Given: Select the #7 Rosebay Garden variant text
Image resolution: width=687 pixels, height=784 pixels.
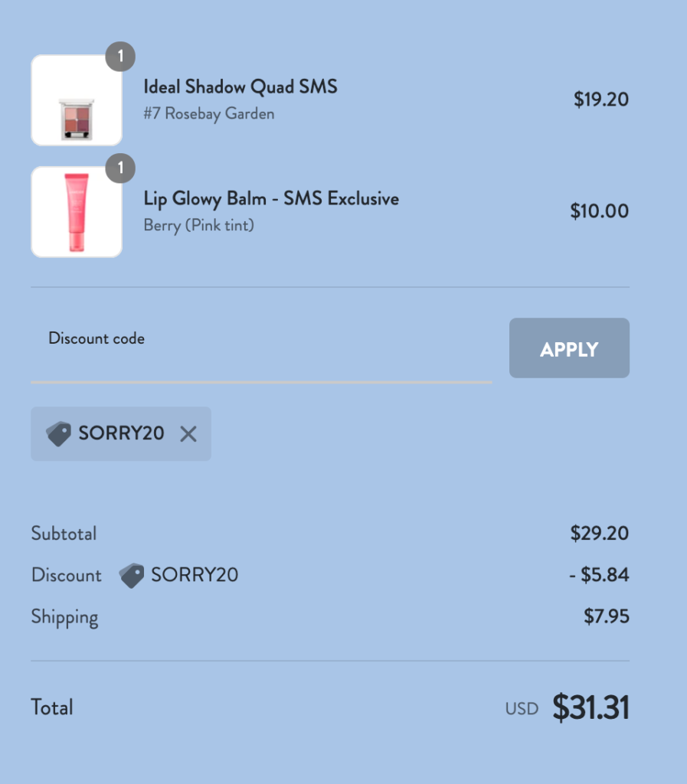Looking at the screenshot, I should coord(208,114).
